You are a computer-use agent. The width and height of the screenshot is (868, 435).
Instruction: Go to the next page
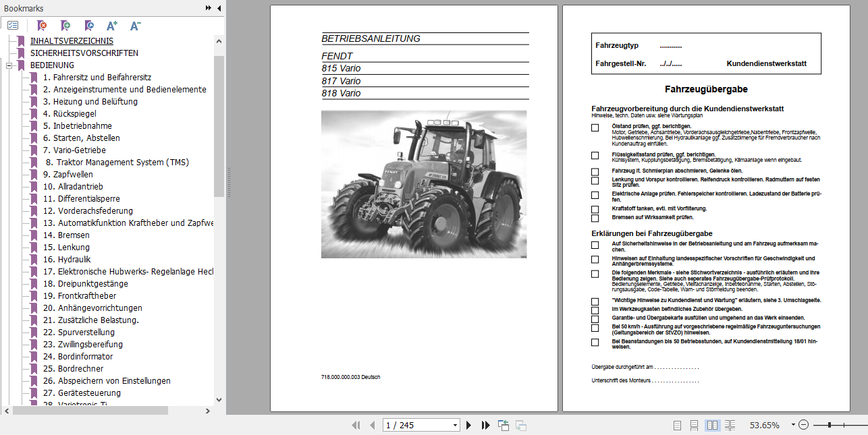click(469, 425)
